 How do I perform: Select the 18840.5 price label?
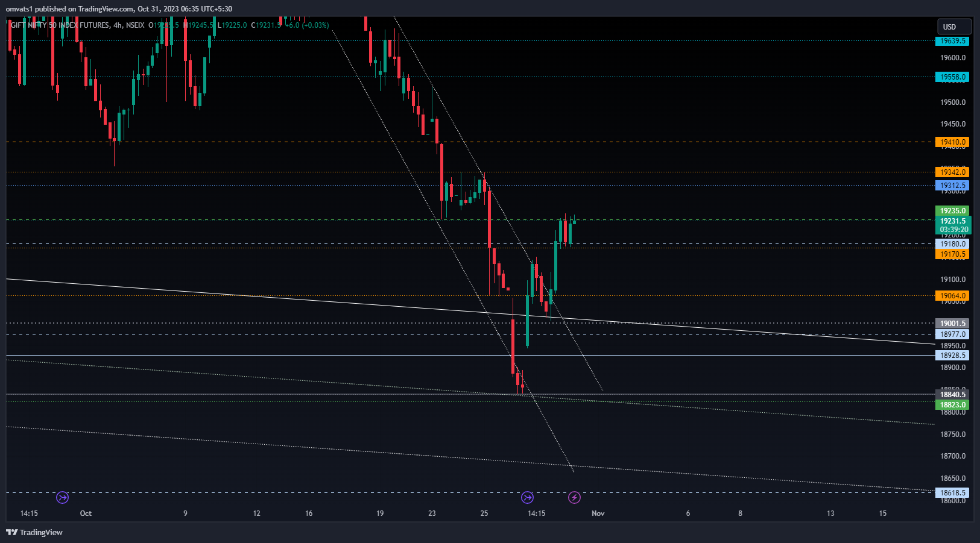[x=952, y=395]
